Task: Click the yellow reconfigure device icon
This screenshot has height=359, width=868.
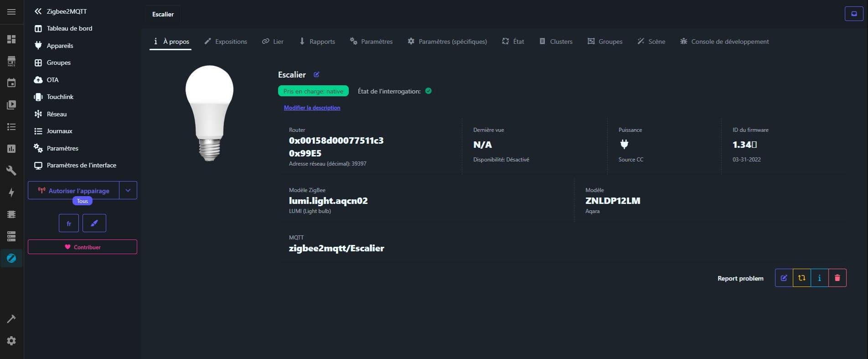Action: 801,278
